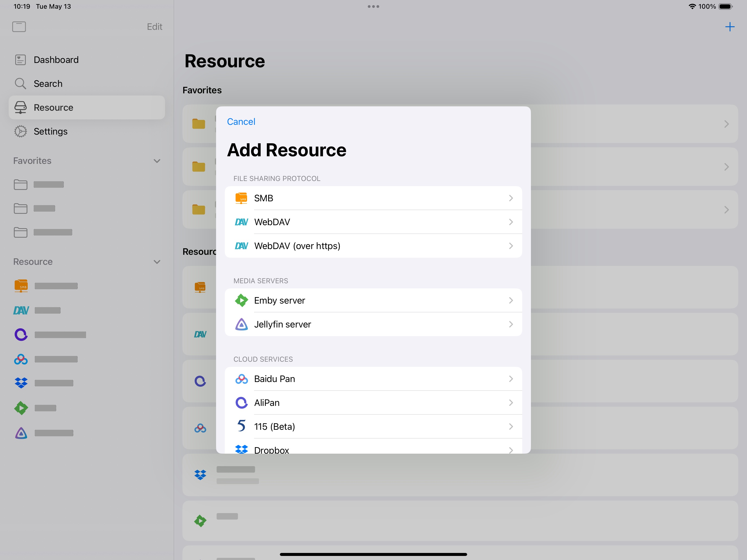Image resolution: width=747 pixels, height=560 pixels.
Task: Tap the plus add-resource icon
Action: click(x=730, y=27)
